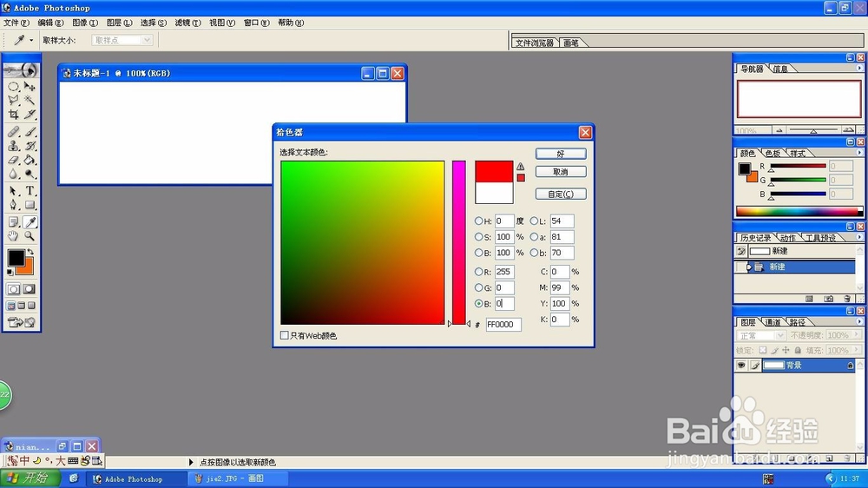Select the Slice tool

[30, 114]
